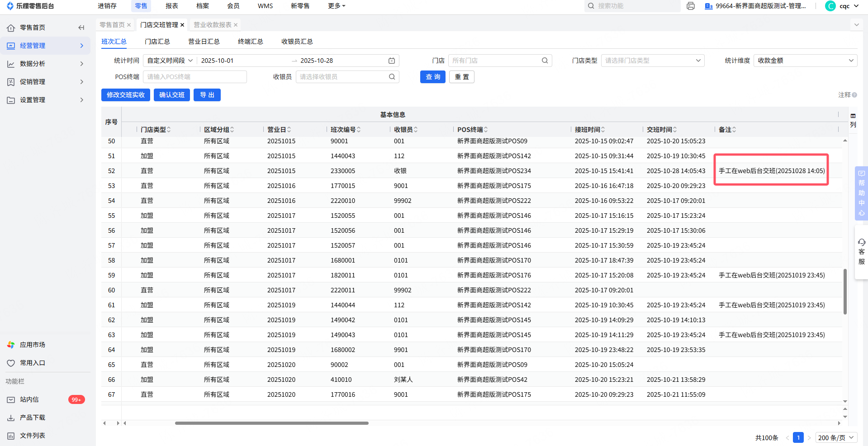Image resolution: width=868 pixels, height=446 pixels.
Task: Expand the 统计维度 收款金额 dropdown
Action: [805, 61]
